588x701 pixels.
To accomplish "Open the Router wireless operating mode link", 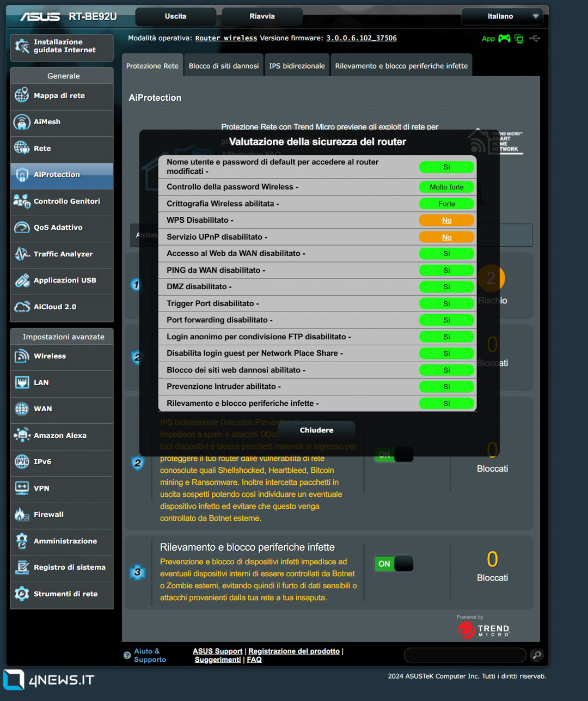I will point(226,38).
